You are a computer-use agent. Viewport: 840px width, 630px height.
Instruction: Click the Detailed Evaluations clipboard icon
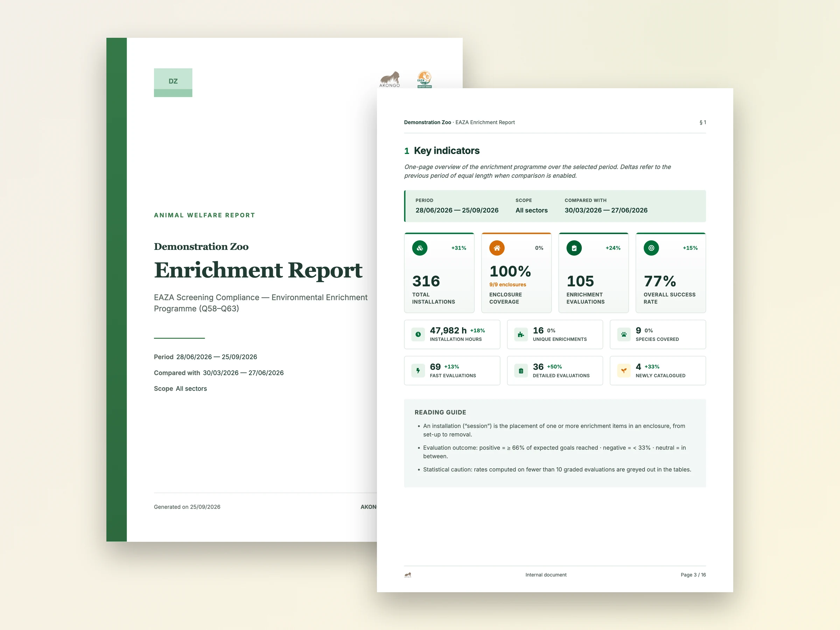coord(521,371)
